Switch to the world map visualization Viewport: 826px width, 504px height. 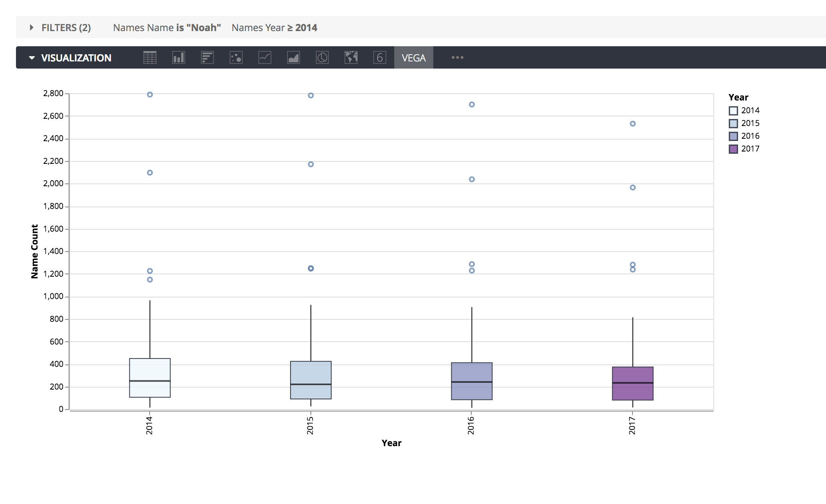(351, 58)
